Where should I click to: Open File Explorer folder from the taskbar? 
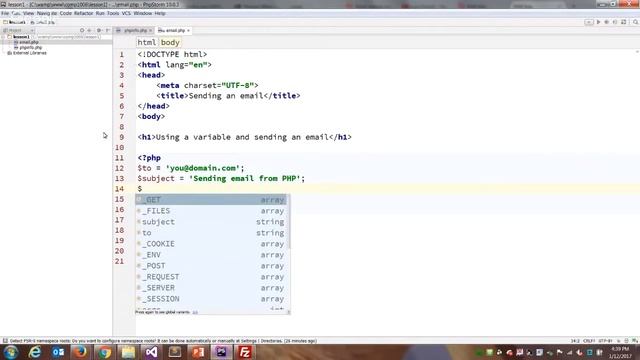tap(128, 352)
